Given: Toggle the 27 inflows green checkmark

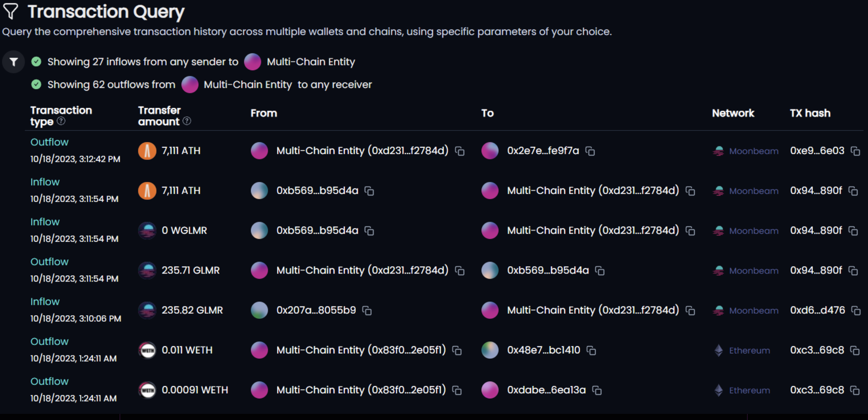Looking at the screenshot, I should tap(36, 62).
